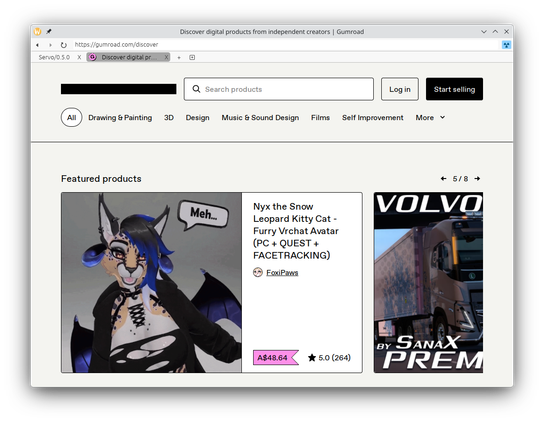Click the browser forward arrow
The image size is (544, 423).
tap(50, 45)
